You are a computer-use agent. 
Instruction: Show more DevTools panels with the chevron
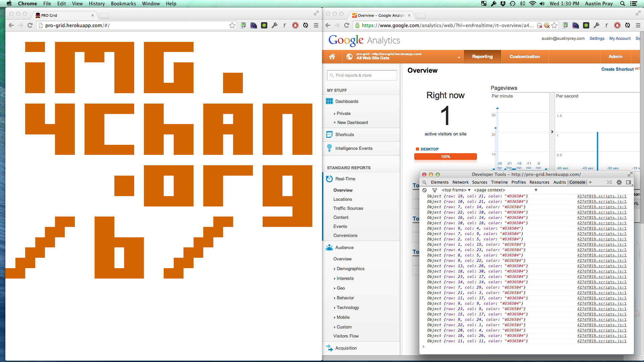click(x=590, y=182)
